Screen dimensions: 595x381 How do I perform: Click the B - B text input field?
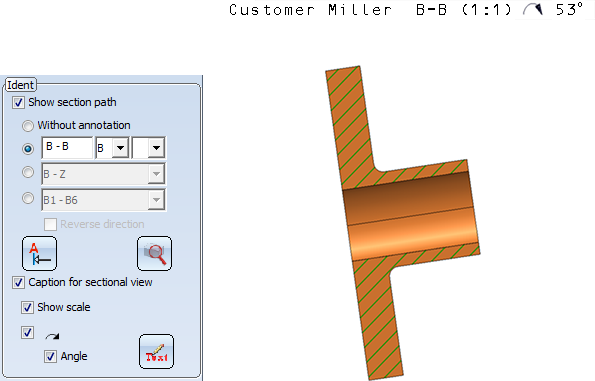coord(67,147)
